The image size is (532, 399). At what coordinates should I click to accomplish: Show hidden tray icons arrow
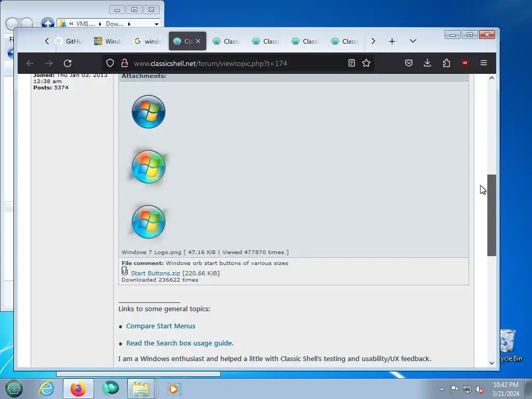[442, 389]
